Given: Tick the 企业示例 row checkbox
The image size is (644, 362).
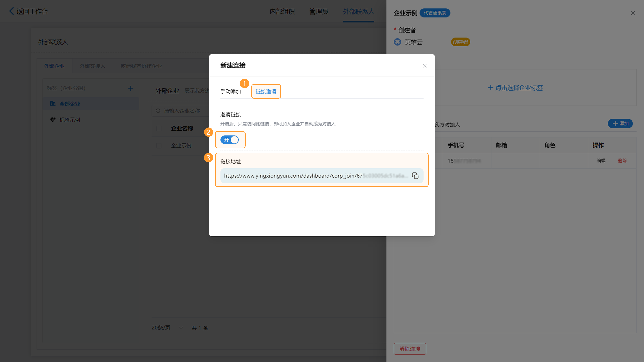Looking at the screenshot, I should pos(159,146).
